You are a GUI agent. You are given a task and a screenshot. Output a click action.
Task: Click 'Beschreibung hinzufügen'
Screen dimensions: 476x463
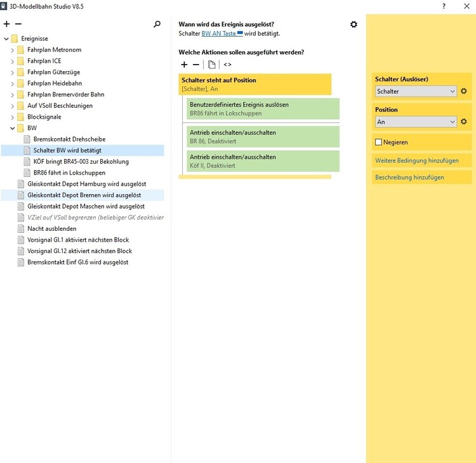409,177
